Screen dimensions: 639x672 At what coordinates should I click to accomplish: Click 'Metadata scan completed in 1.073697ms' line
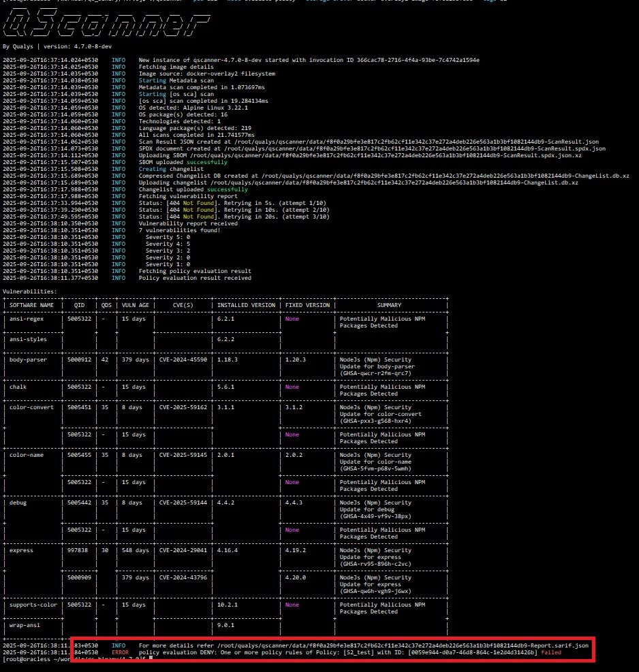(x=202, y=87)
